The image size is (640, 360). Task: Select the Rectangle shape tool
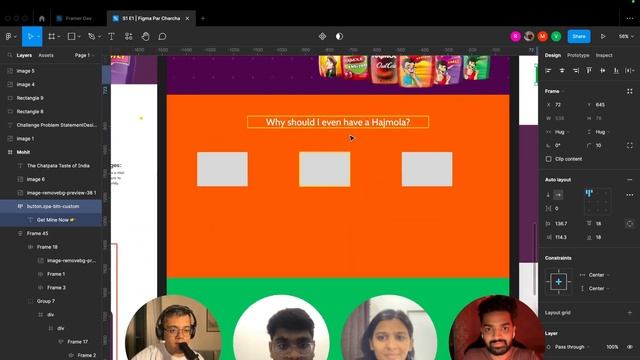coord(71,36)
